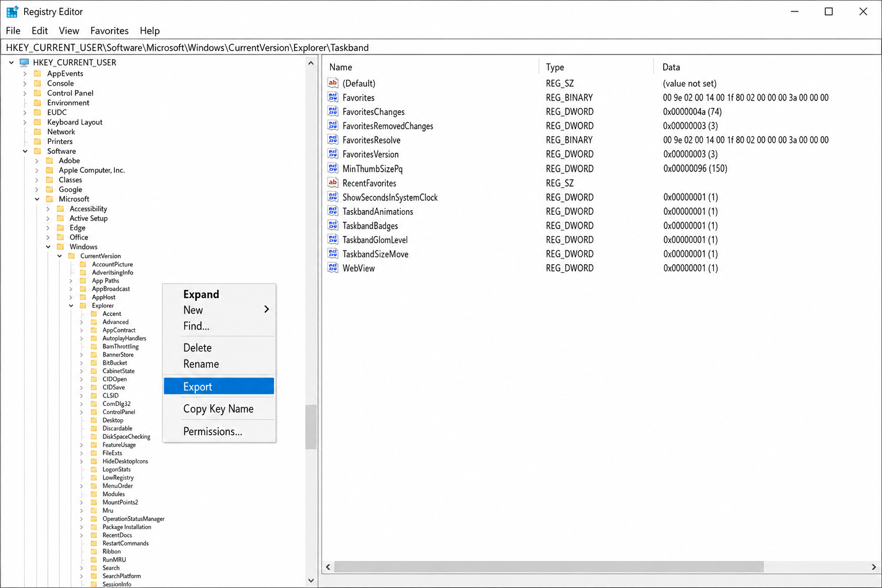Select the RunMRU key
This screenshot has height=588, width=882.
click(x=114, y=560)
